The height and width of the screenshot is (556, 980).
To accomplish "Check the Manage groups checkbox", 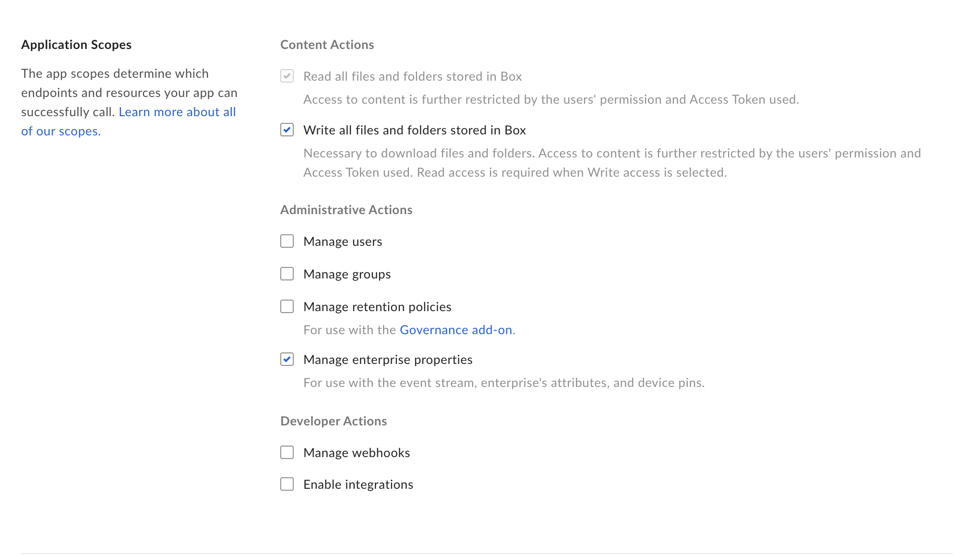I will point(287,274).
